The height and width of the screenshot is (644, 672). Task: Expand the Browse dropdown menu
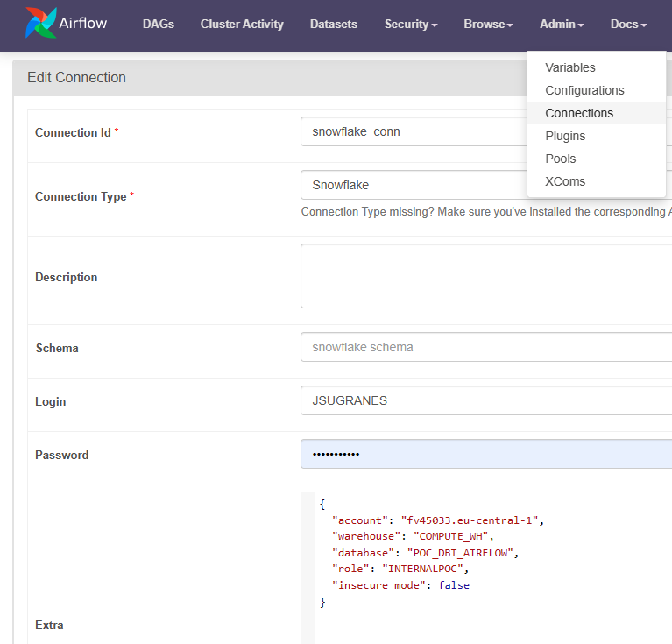pyautogui.click(x=488, y=24)
